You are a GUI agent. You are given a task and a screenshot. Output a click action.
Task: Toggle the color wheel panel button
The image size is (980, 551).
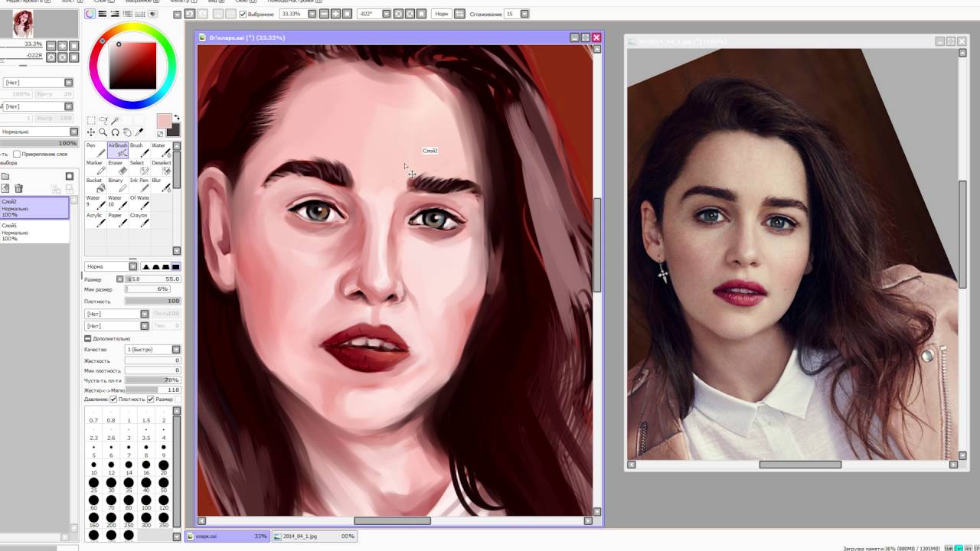coord(90,14)
